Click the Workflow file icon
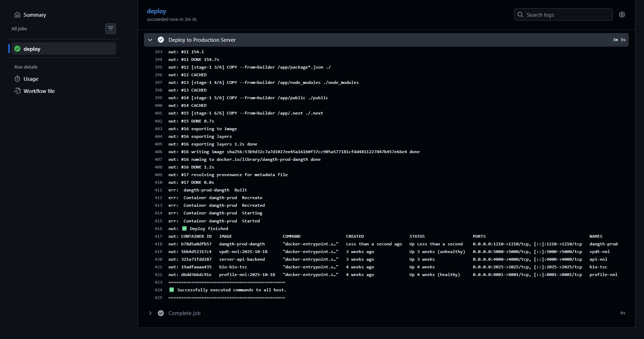Viewport: 644px width, 339px height. coord(17,91)
